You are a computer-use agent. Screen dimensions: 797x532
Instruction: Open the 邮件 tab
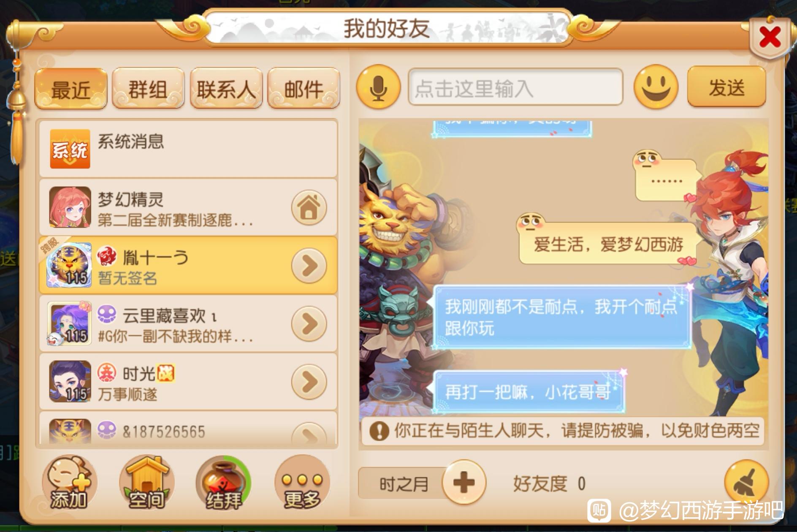pos(304,89)
